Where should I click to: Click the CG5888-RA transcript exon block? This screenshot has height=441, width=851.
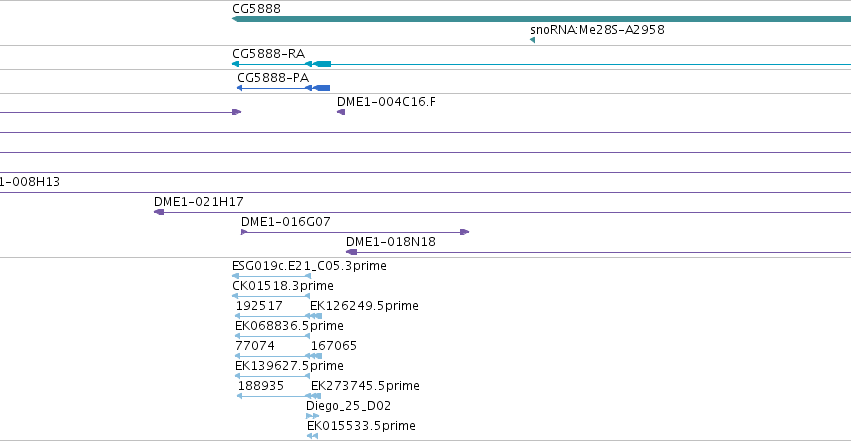pos(322,64)
